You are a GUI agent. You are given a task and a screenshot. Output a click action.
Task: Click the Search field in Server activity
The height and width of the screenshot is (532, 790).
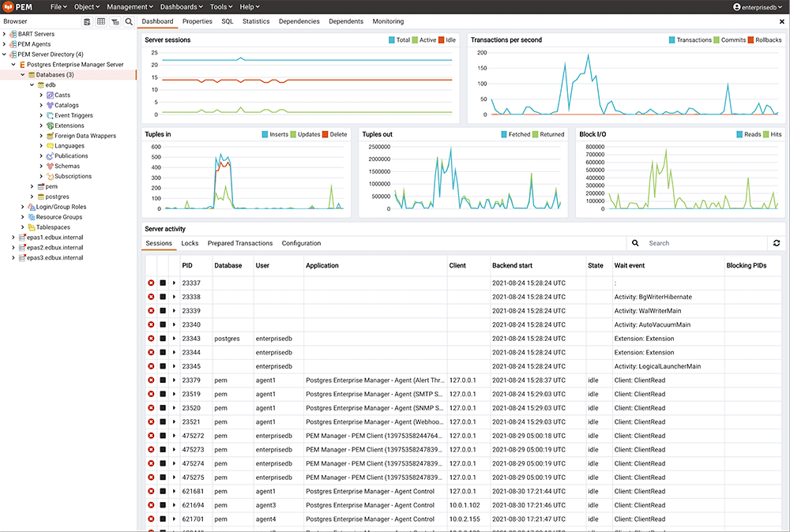coord(705,243)
